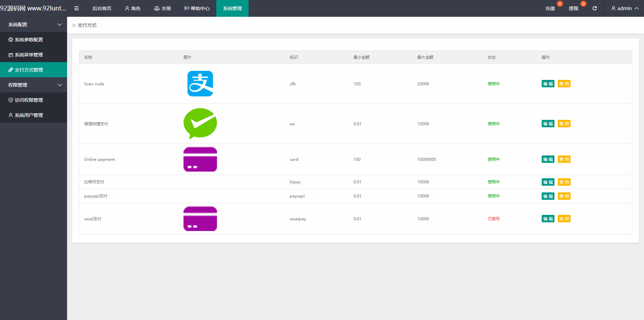Click the Alipay logo thumbnail
This screenshot has height=320, width=644.
[x=200, y=84]
